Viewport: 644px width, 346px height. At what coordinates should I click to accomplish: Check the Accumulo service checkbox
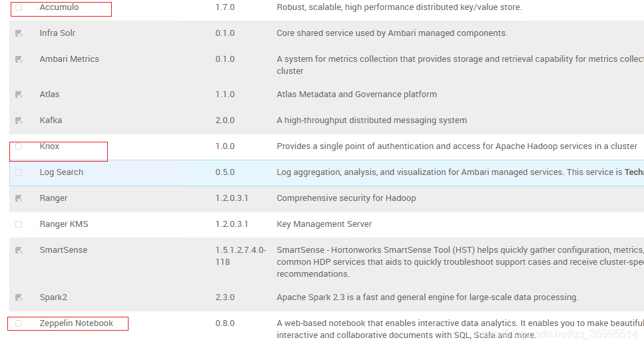[19, 7]
